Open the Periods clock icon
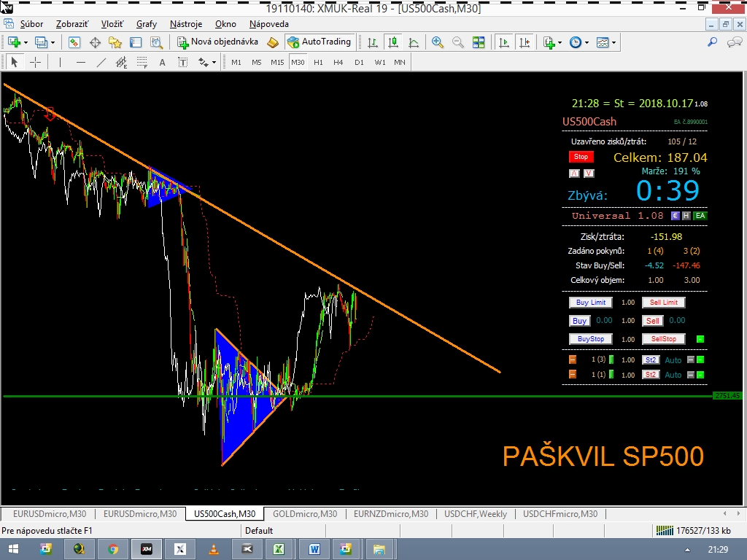 pos(576,42)
